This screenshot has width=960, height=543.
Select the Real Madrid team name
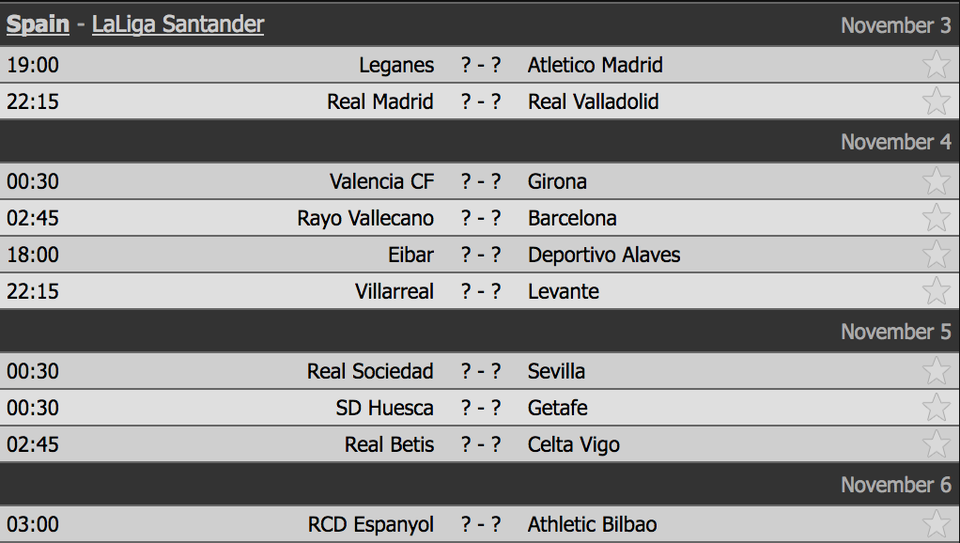pos(380,102)
